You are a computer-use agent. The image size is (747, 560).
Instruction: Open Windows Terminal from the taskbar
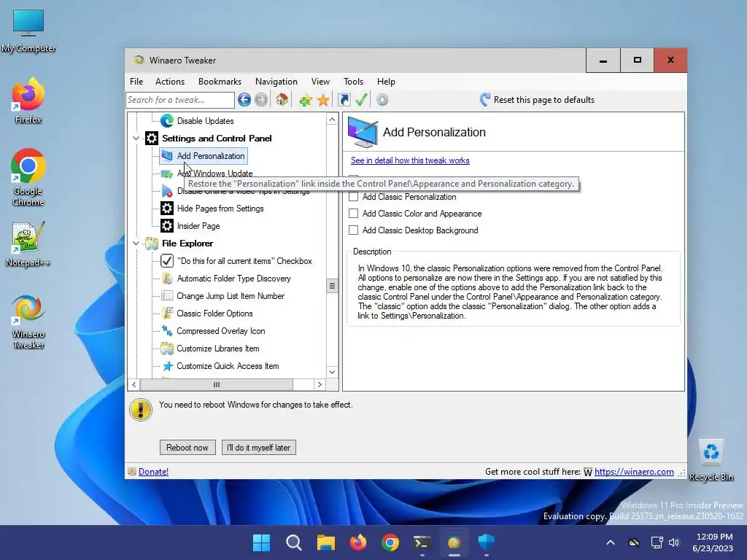click(x=422, y=542)
